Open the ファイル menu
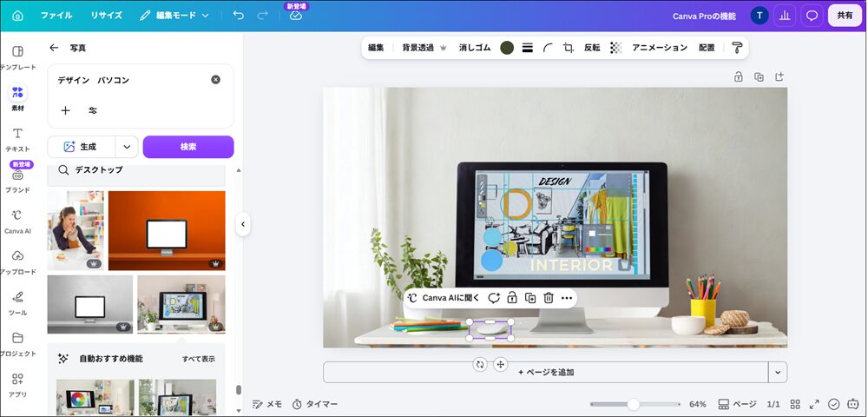The height and width of the screenshot is (417, 868). point(56,16)
